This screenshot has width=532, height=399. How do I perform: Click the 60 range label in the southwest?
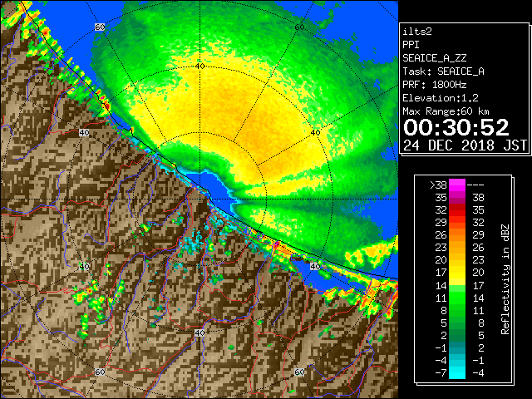click(100, 372)
